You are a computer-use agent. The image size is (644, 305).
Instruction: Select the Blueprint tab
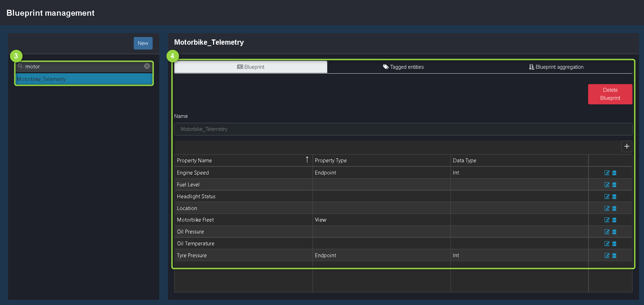pyautogui.click(x=250, y=67)
